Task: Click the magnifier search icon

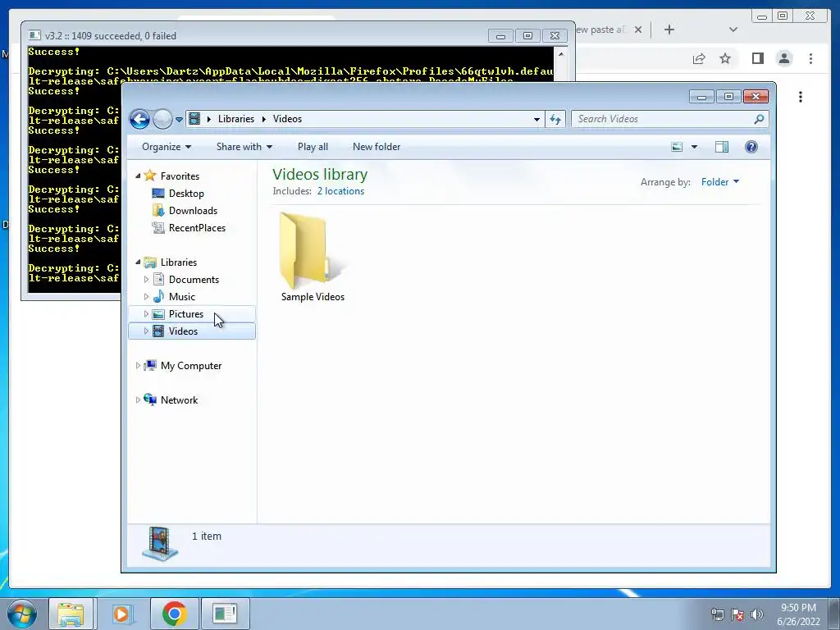Action: tap(759, 119)
